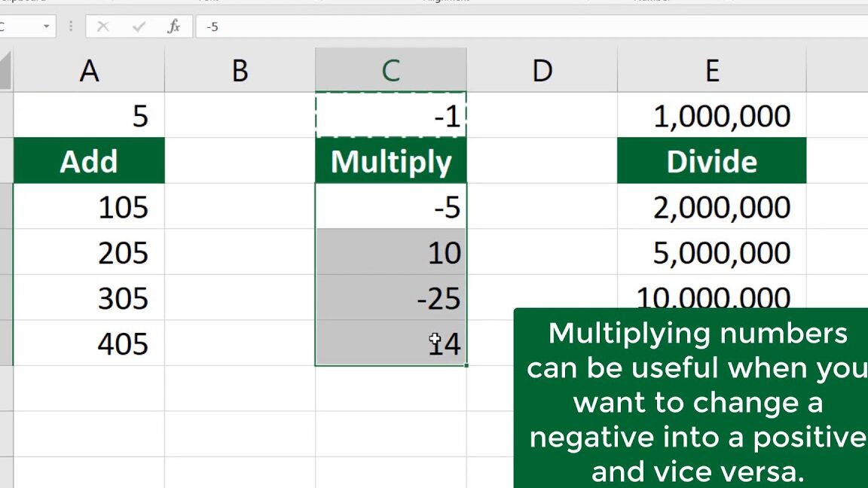The width and height of the screenshot is (868, 488).
Task: Click the green Divide header cell
Action: (712, 161)
